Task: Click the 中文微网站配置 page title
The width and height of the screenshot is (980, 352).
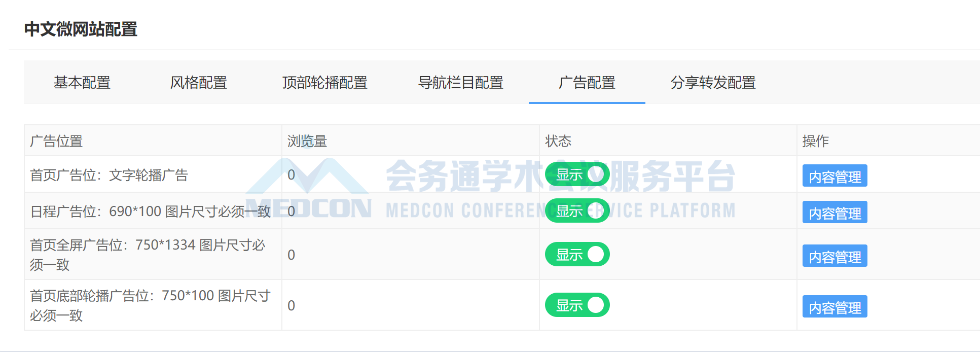Action: 81,29
